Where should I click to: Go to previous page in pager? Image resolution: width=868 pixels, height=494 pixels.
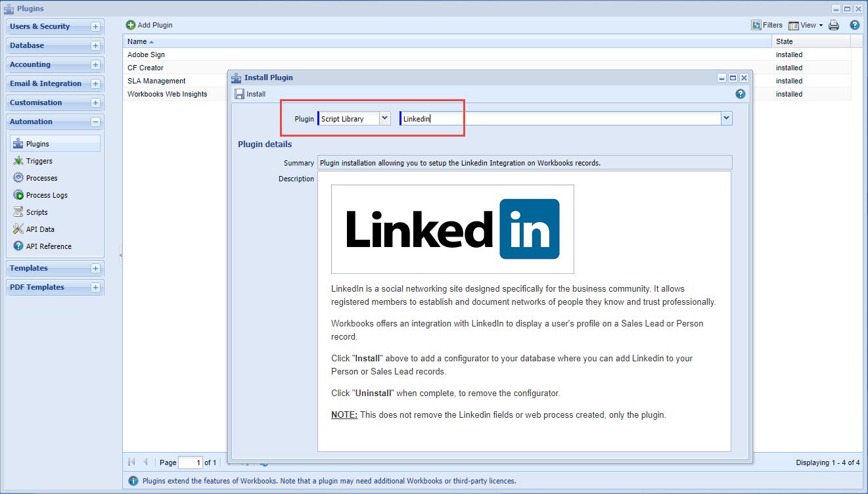(145, 462)
